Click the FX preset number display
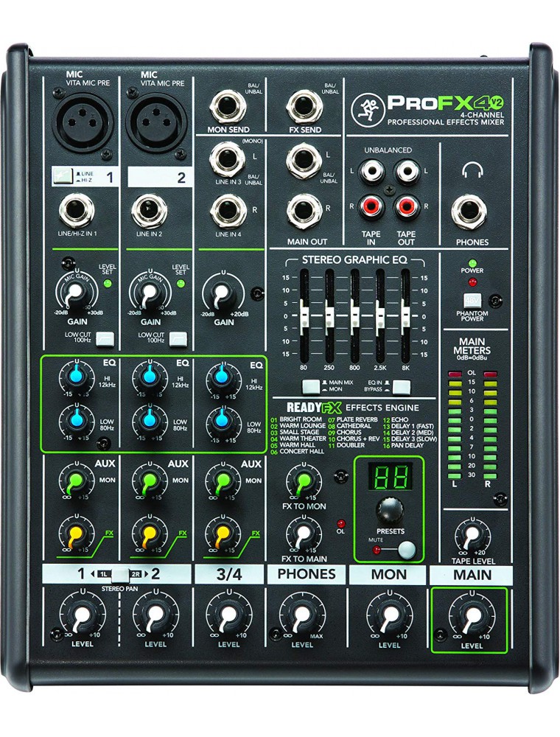The width and height of the screenshot is (560, 737). tap(390, 478)
